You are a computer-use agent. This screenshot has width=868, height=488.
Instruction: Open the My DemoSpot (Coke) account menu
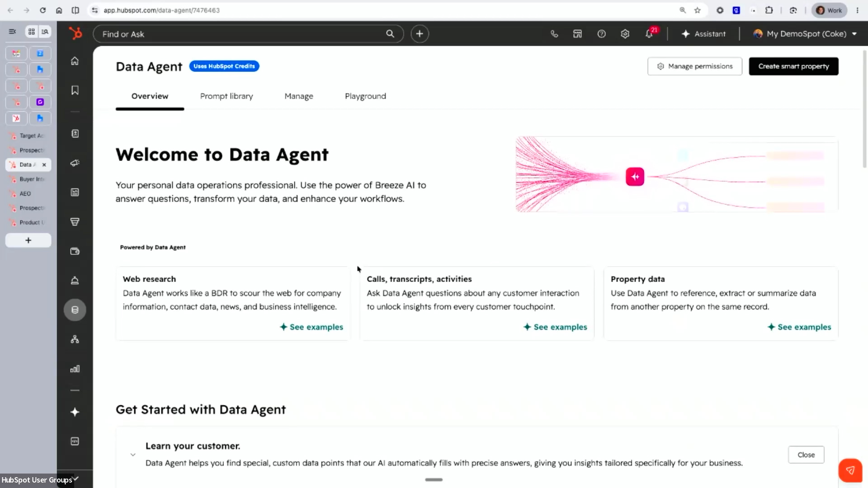click(x=805, y=34)
